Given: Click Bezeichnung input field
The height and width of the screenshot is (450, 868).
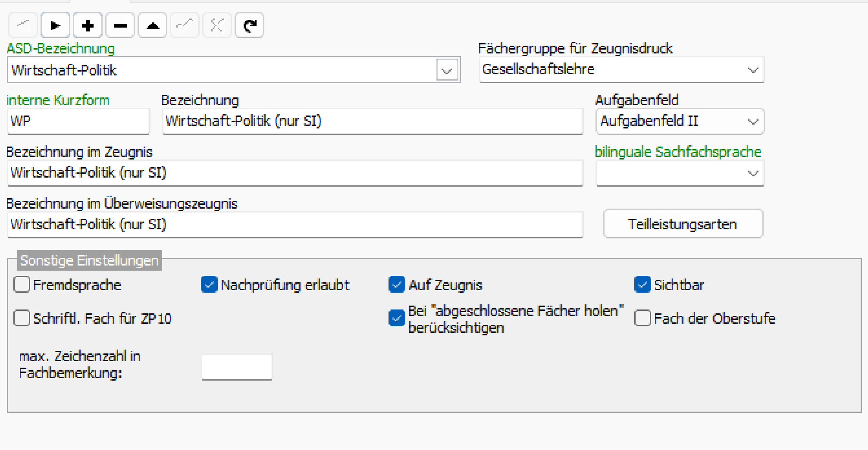Looking at the screenshot, I should [373, 121].
